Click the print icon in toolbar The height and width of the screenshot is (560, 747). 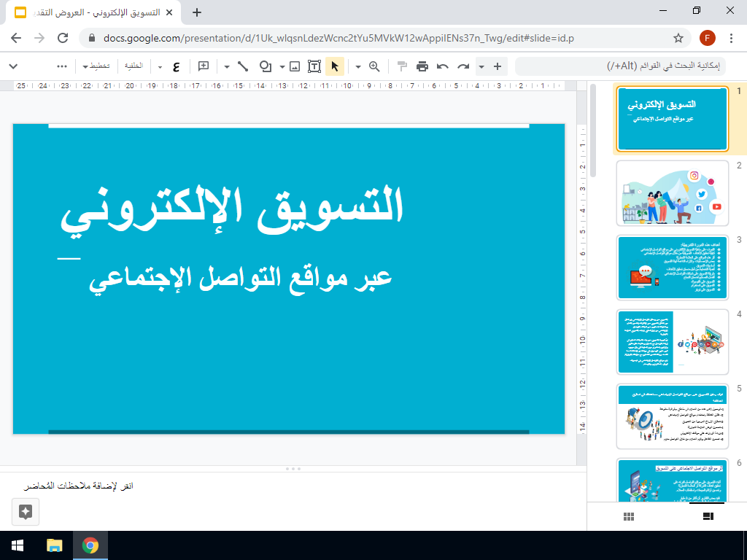coord(422,66)
